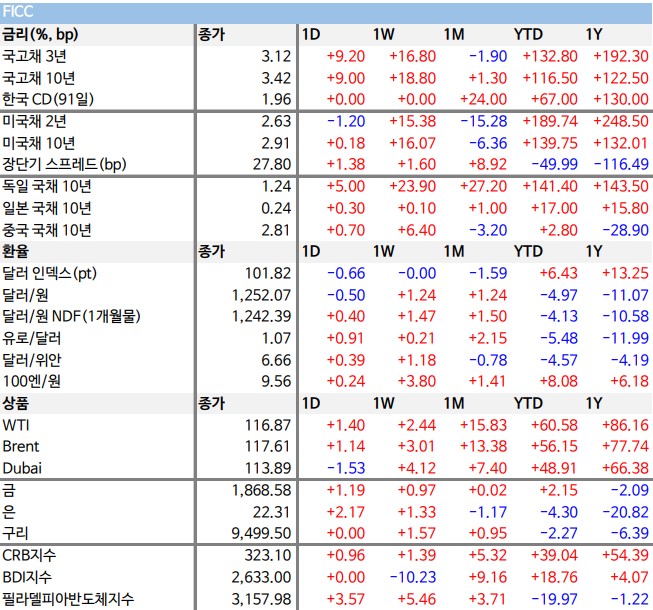This screenshot has width=653, height=610.
Task: Click the FICC title header
Action: 17,12
